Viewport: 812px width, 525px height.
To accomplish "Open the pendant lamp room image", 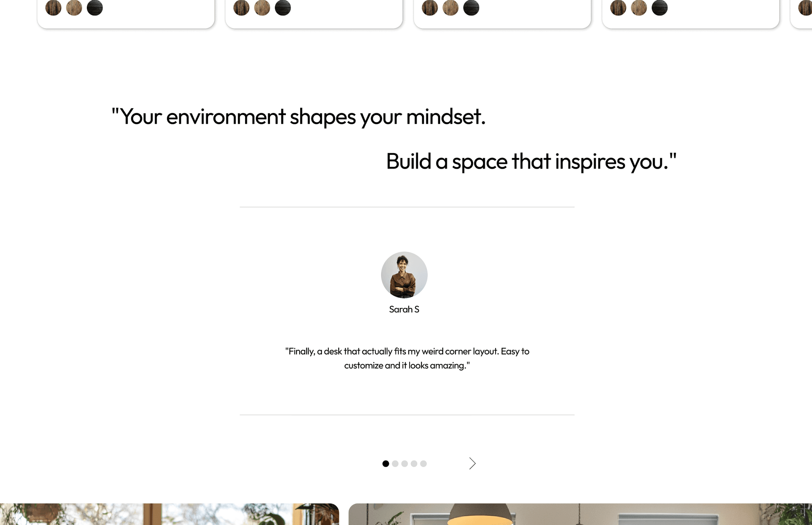I will click(580, 514).
